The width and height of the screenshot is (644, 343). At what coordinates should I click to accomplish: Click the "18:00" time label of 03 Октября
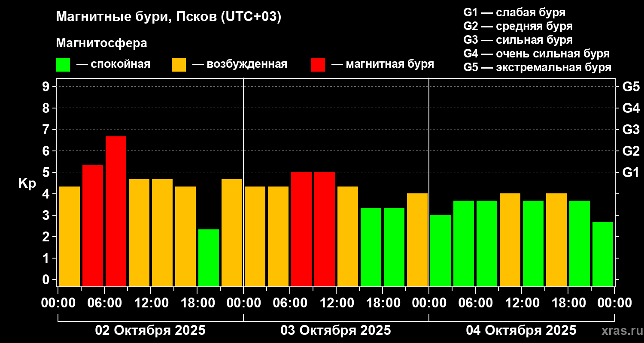coord(383,303)
